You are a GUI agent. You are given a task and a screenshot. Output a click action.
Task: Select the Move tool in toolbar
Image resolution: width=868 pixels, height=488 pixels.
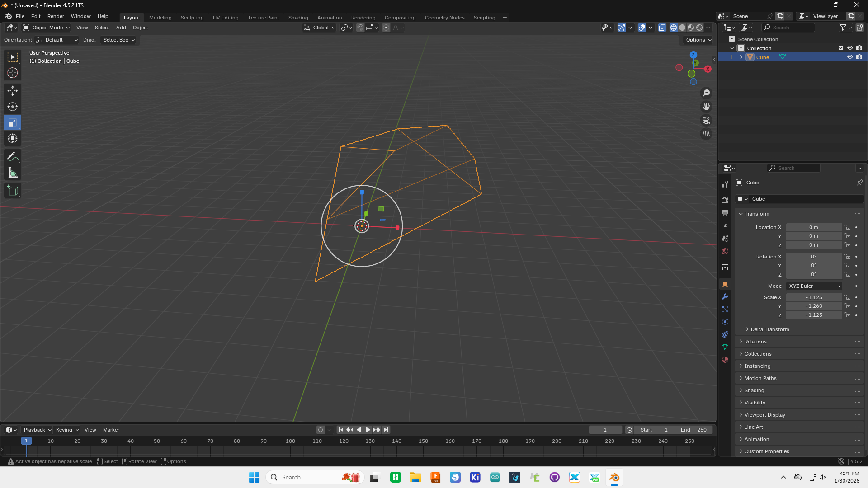(13, 91)
